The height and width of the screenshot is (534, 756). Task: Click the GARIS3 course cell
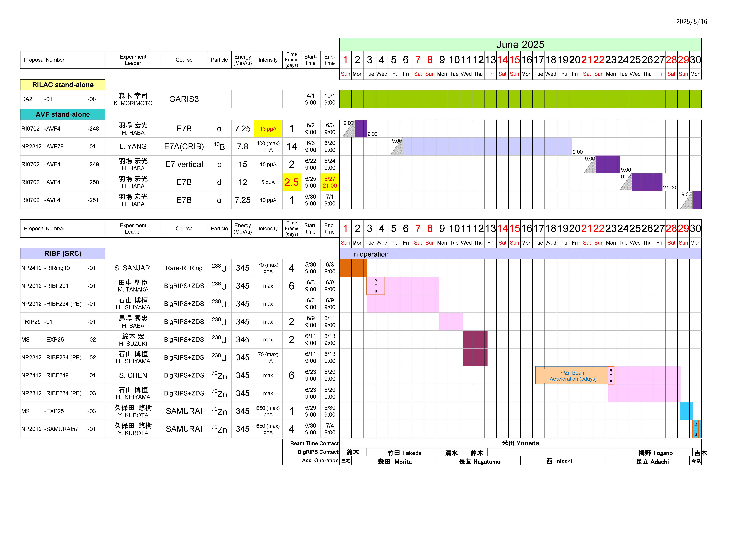pos(184,99)
